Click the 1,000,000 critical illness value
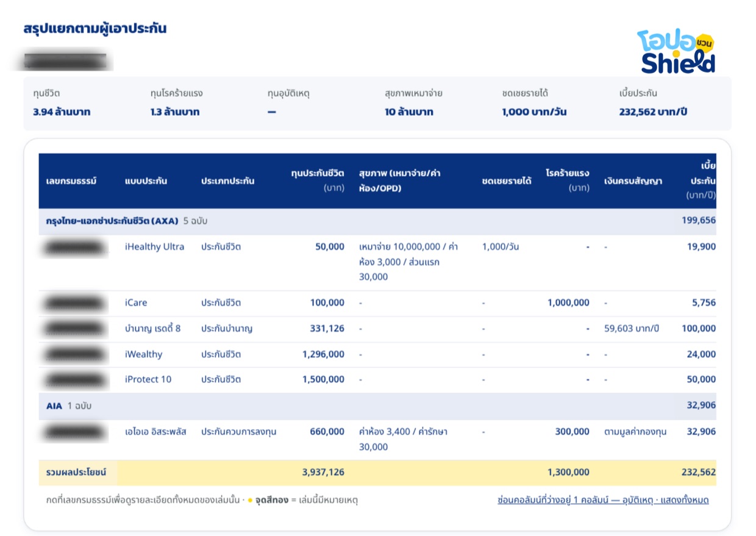The height and width of the screenshot is (536, 756). coord(569,303)
